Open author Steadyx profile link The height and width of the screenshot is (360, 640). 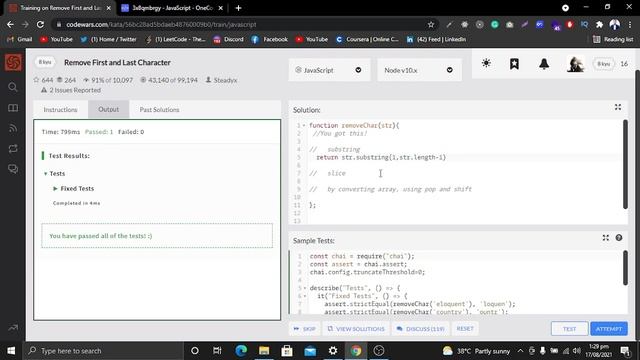pyautogui.click(x=225, y=80)
